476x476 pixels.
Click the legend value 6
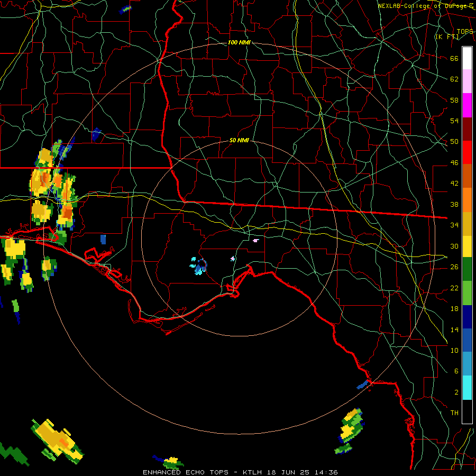pyautogui.click(x=456, y=371)
